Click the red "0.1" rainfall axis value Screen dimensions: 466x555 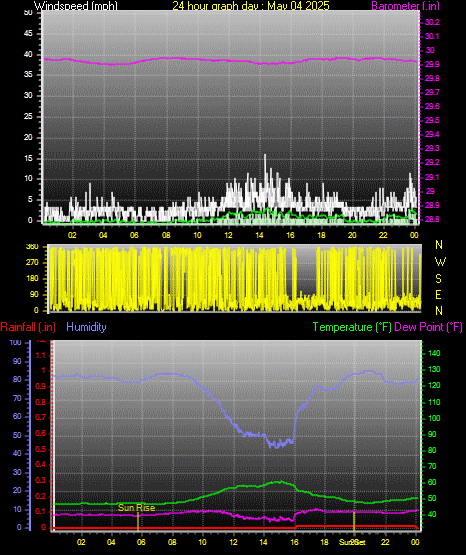click(x=41, y=512)
